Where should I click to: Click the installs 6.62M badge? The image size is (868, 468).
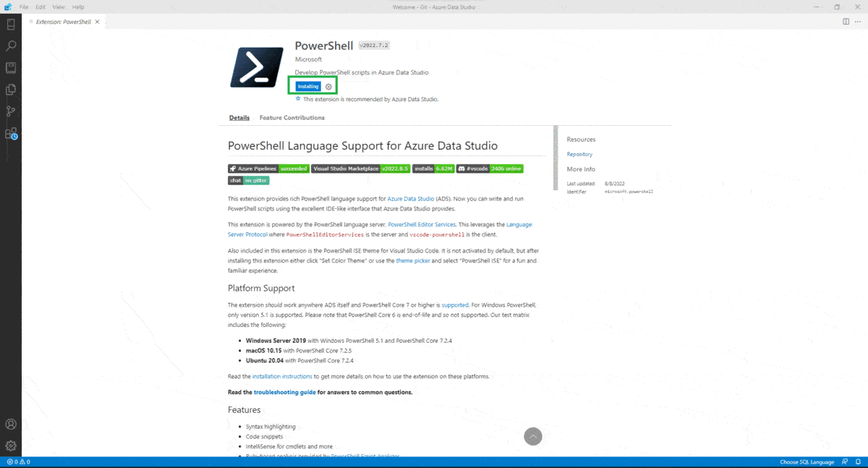pos(433,169)
